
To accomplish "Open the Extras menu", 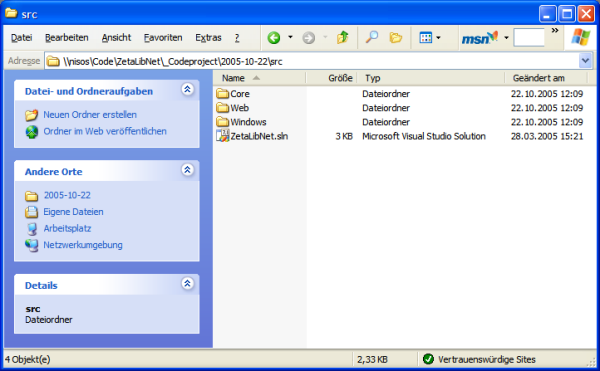I will click(208, 37).
